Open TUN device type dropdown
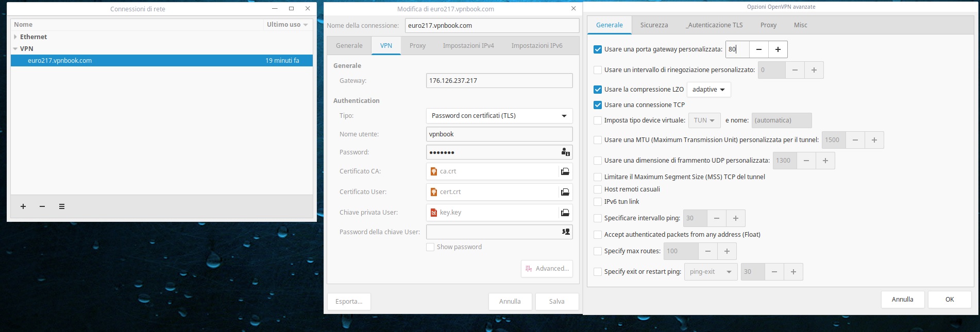Screen dimensions: 980x332 [704, 120]
